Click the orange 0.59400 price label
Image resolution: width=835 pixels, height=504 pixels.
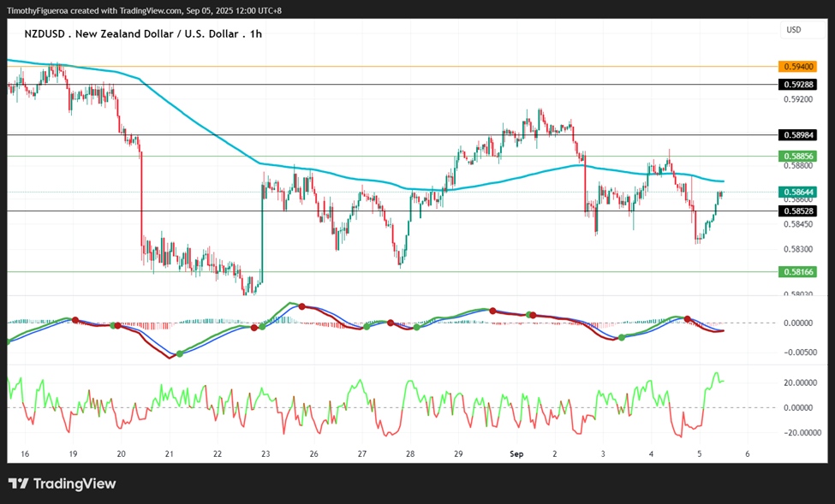point(797,67)
